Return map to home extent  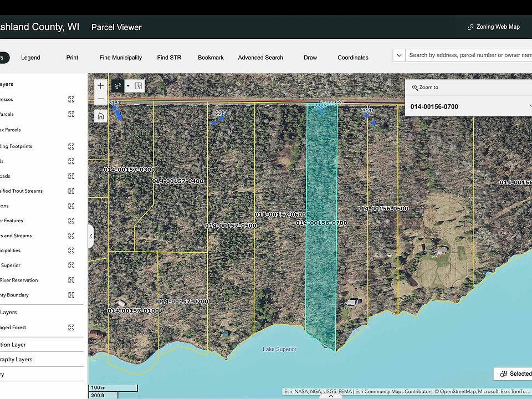100,116
